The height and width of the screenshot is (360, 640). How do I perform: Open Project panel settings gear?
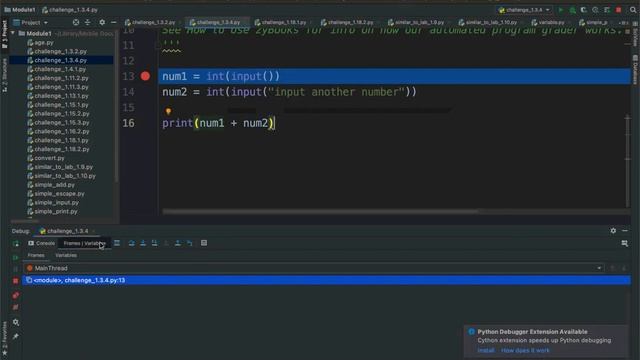[x=102, y=22]
